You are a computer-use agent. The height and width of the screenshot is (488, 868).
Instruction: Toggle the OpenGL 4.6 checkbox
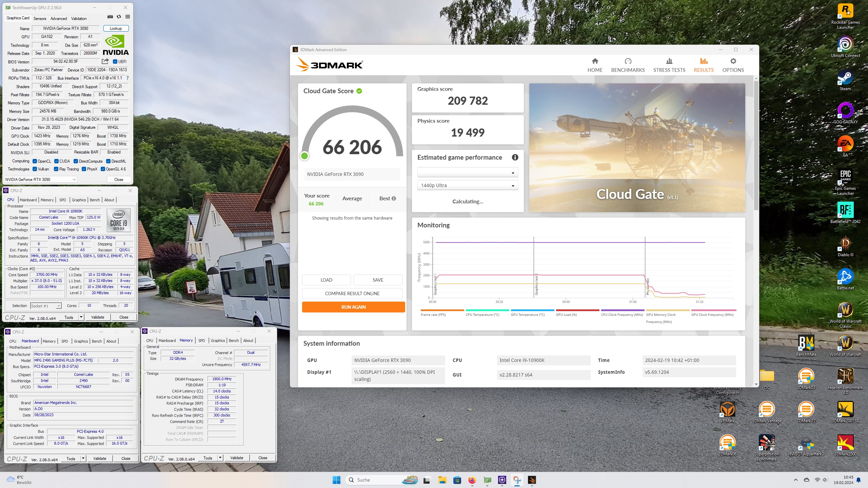point(103,169)
